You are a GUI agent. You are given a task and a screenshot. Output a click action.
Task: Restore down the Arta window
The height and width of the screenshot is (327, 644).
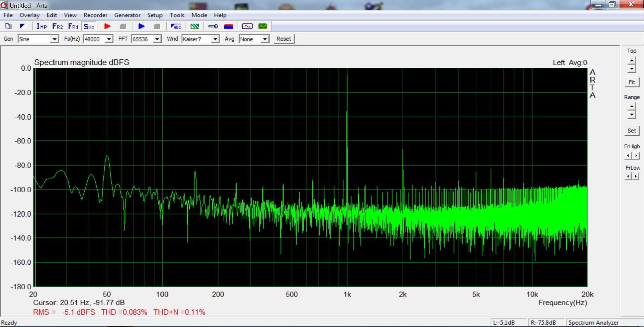pos(612,4)
